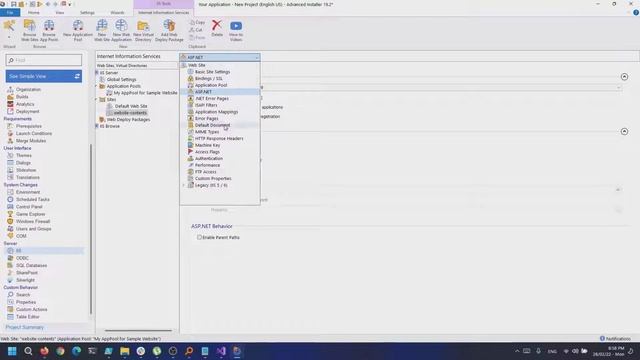Open taskbar Search
Viewport: 640px width, 360px height.
tap(28, 351)
